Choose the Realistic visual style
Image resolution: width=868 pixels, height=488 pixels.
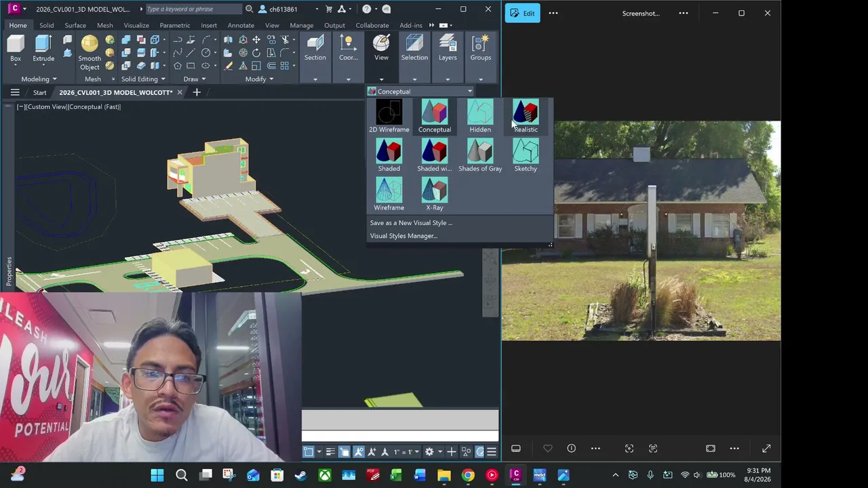tap(526, 117)
